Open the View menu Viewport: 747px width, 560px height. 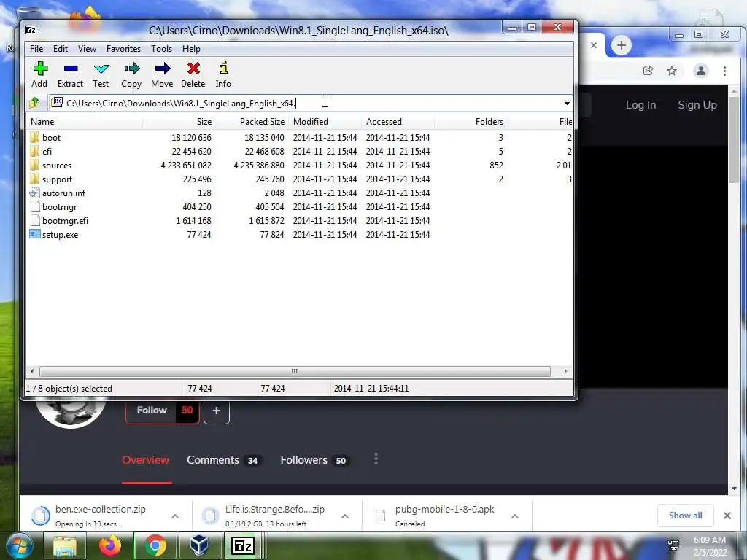88,49
